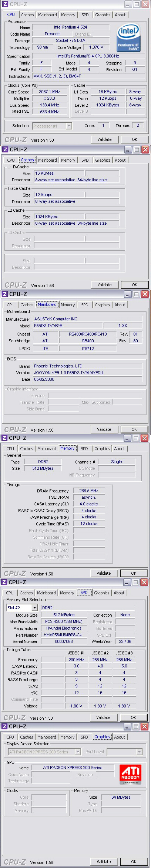Click the 'Hyundai Electronics' manufacturer field
Viewport: 151px width, 868px height.
click(64, 628)
